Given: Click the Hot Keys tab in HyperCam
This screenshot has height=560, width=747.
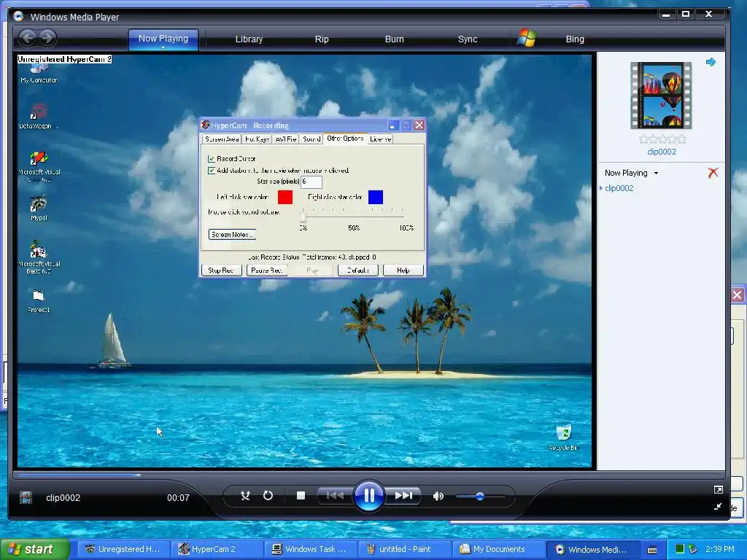Looking at the screenshot, I should pos(258,139).
